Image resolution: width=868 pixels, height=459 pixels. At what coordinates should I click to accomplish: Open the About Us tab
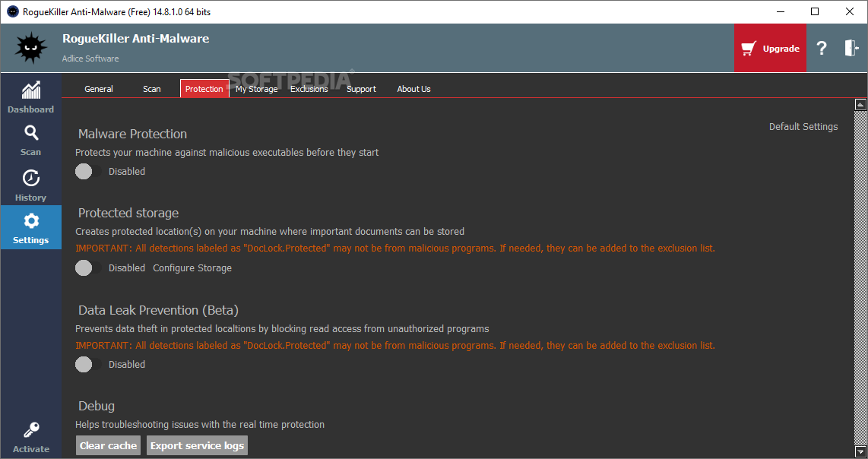413,89
